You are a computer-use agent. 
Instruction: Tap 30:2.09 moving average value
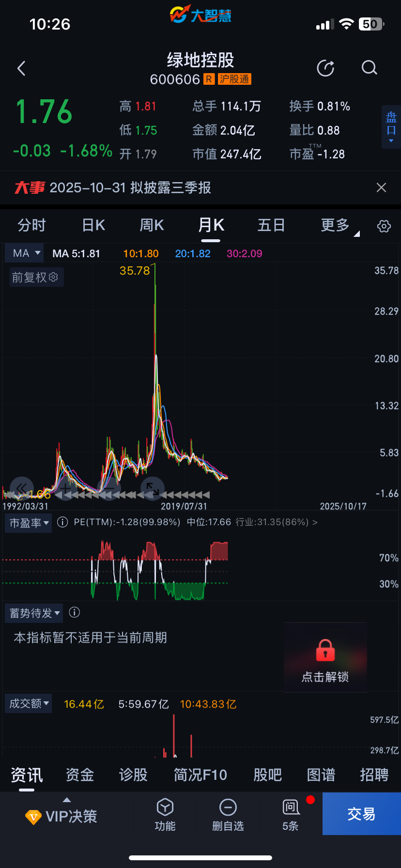(244, 253)
